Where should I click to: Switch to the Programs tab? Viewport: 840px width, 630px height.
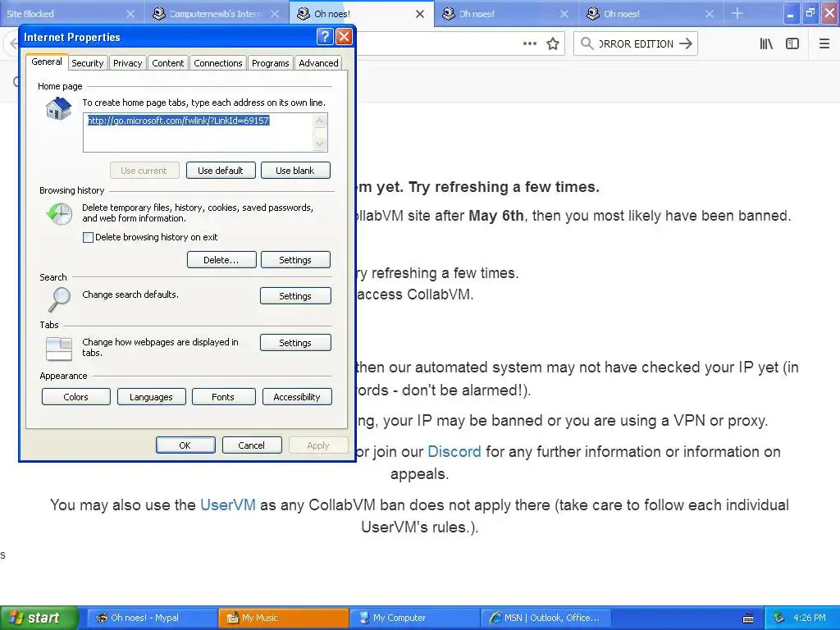(x=271, y=63)
